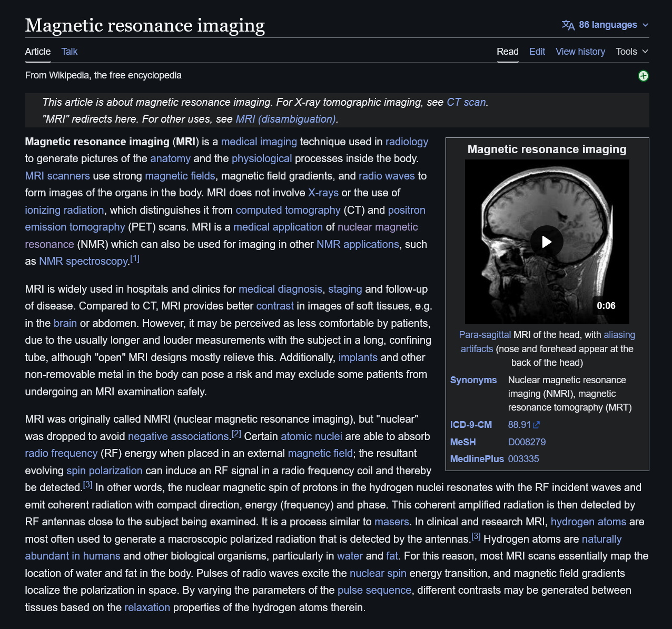672x629 pixels.
Task: Click the translate icon beside 86 languages
Action: coord(568,25)
